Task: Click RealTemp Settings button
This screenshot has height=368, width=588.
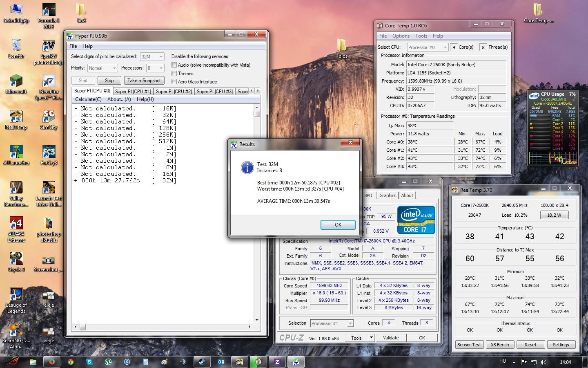Action: coord(561,345)
